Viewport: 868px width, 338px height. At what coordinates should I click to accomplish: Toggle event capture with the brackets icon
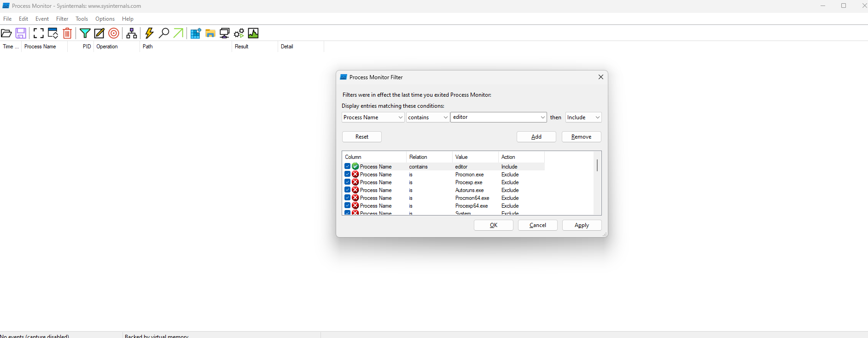click(39, 33)
